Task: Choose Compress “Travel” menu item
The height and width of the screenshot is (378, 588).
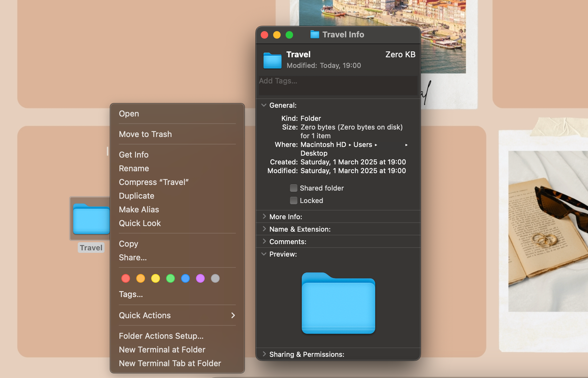Action: [154, 182]
